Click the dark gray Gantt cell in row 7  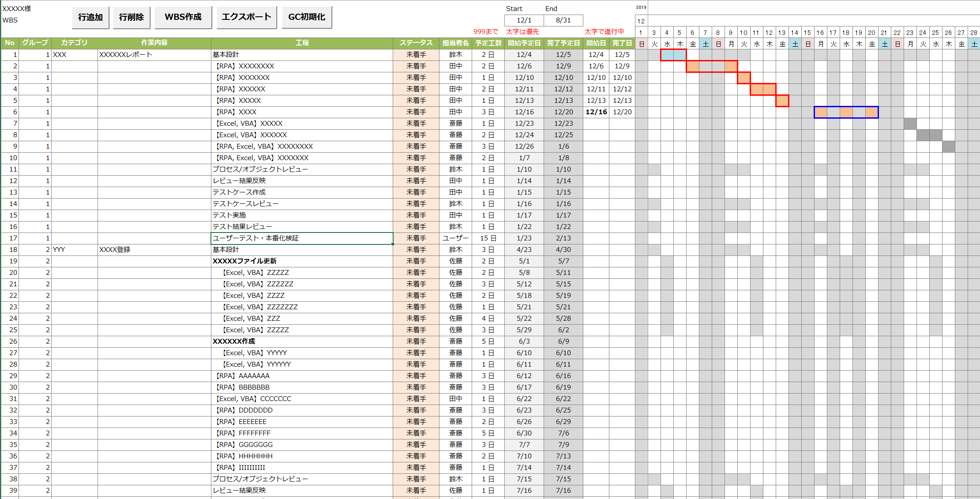[910, 124]
